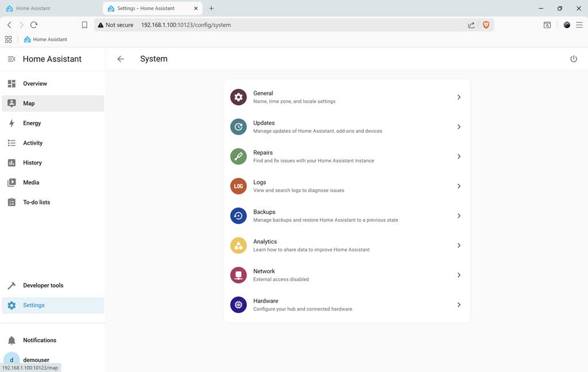The height and width of the screenshot is (372, 588).
Task: Open the browser hamburger menu
Action: (x=579, y=25)
